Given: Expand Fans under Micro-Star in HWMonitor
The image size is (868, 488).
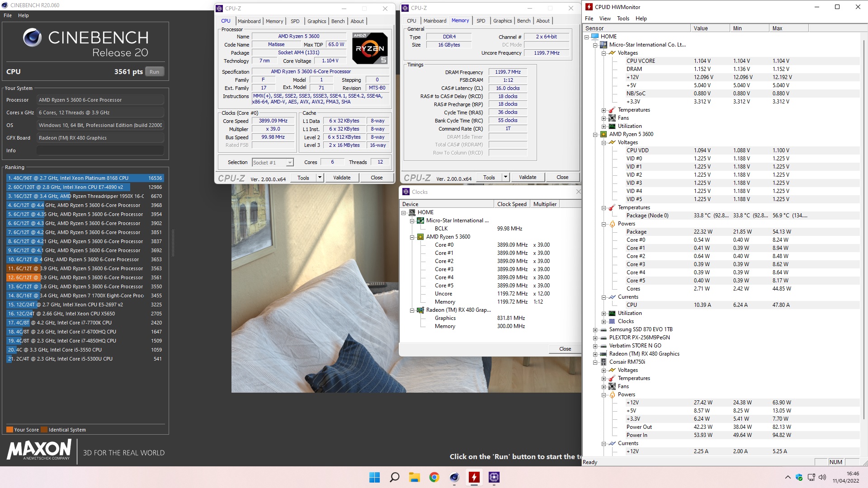Looking at the screenshot, I should pos(604,118).
